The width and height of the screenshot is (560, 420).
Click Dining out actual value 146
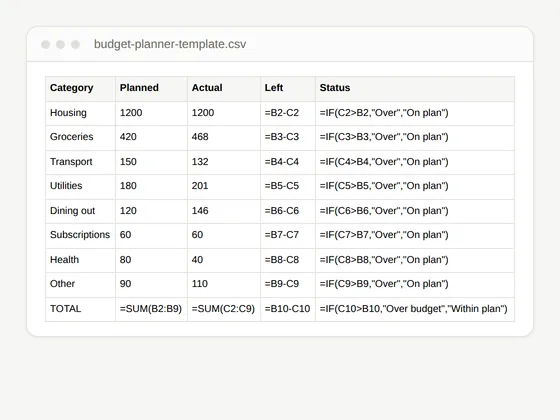(224, 211)
